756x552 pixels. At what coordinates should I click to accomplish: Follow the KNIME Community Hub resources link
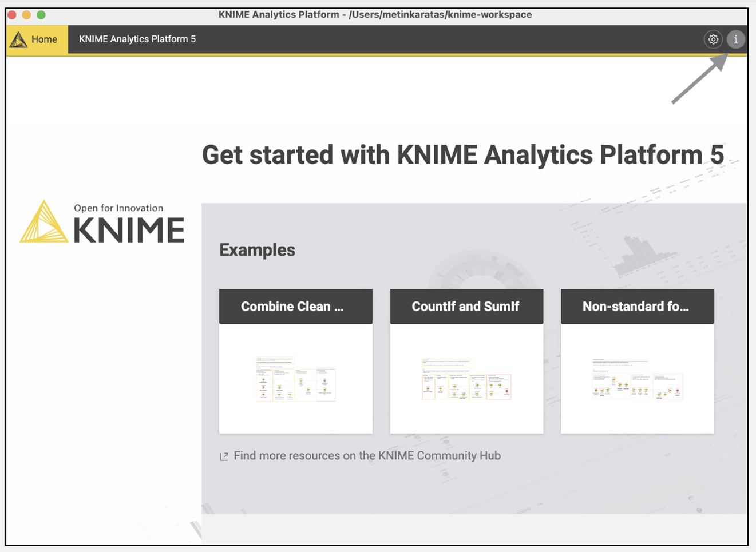[366, 456]
